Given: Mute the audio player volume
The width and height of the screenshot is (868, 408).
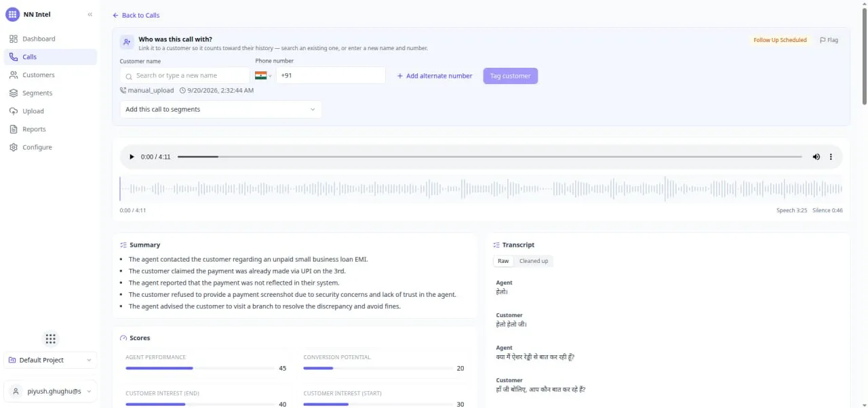Looking at the screenshot, I should pyautogui.click(x=816, y=157).
